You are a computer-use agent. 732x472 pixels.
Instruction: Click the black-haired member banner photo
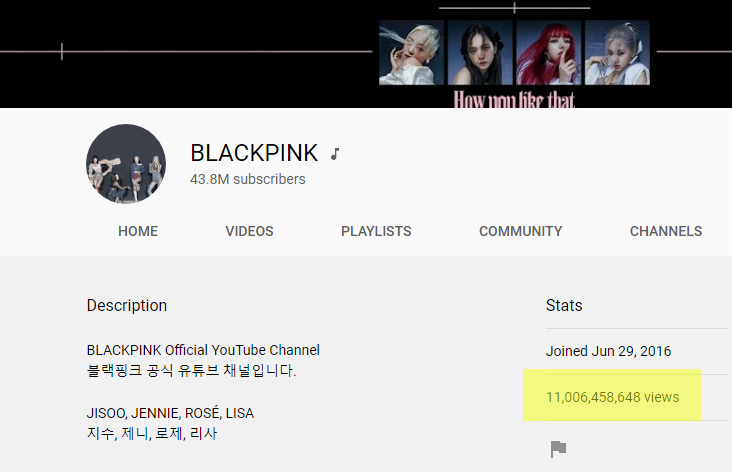[480, 52]
